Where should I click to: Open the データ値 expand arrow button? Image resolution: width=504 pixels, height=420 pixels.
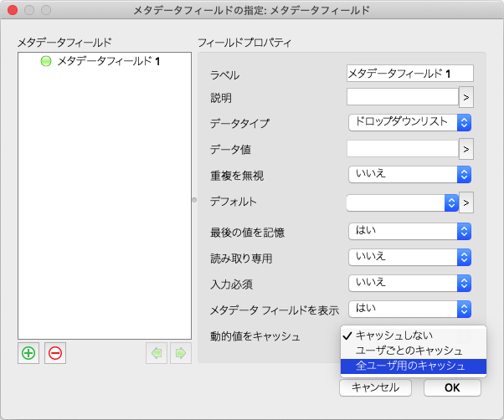(x=466, y=149)
